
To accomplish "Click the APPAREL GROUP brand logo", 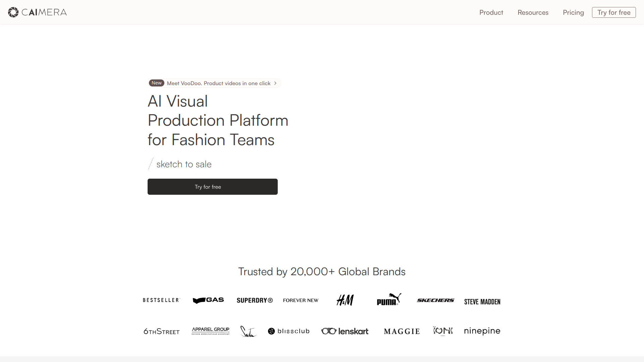I will click(211, 331).
